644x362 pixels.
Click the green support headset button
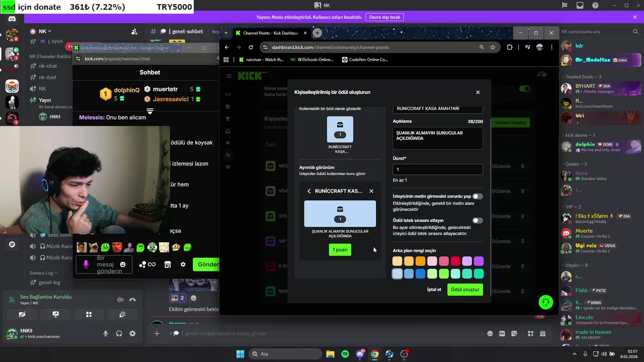(545, 302)
